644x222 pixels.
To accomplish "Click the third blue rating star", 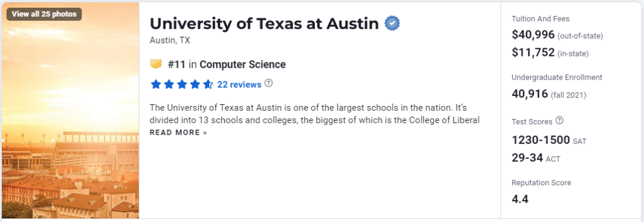I will click(x=182, y=85).
